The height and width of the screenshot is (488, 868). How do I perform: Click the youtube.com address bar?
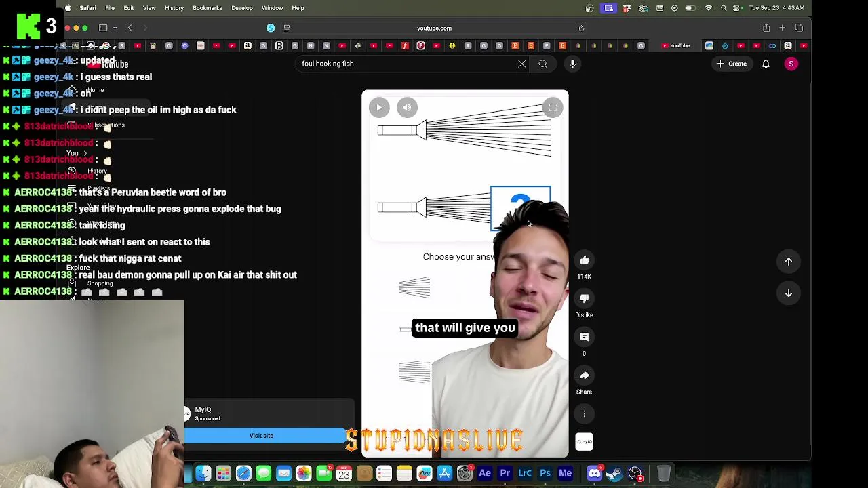click(x=434, y=28)
